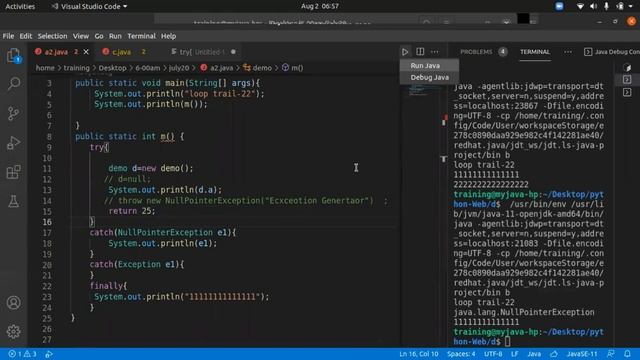Open the Run and Debug view

click(x=13, y=142)
